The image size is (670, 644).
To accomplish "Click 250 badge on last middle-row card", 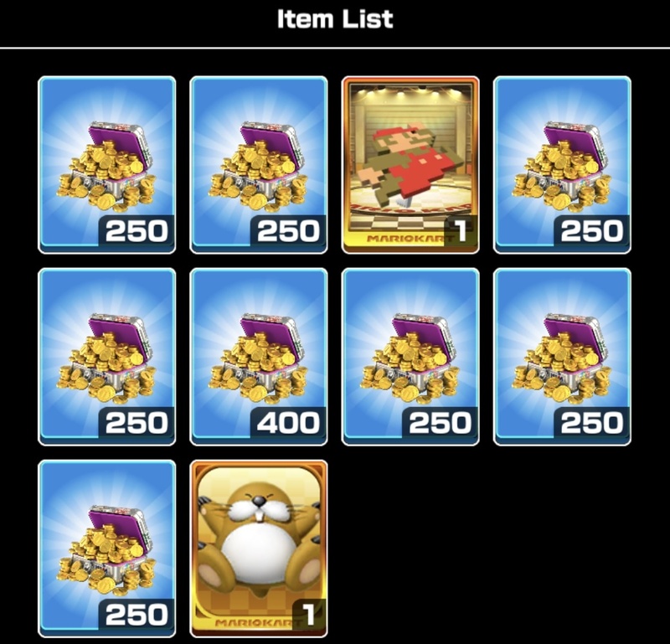I will click(x=592, y=423).
